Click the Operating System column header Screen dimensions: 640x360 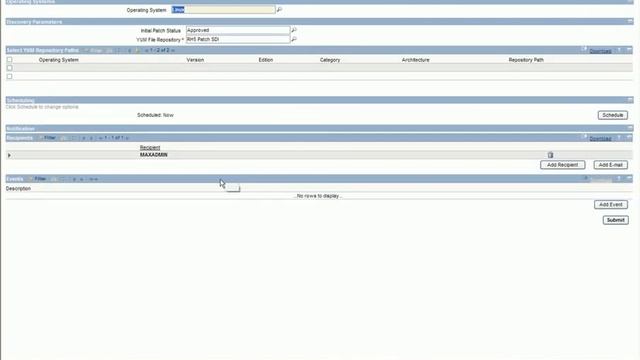point(58,60)
